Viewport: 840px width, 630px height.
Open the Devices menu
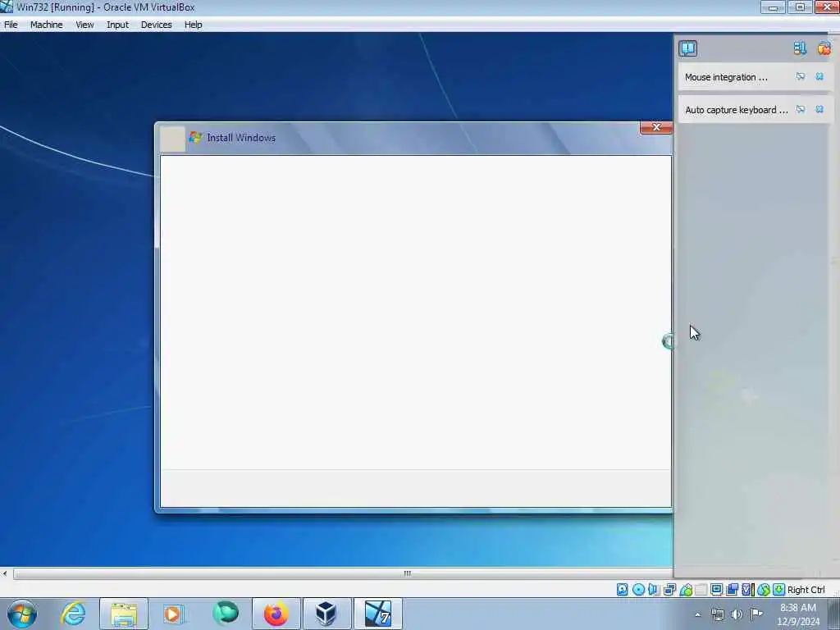tap(157, 25)
